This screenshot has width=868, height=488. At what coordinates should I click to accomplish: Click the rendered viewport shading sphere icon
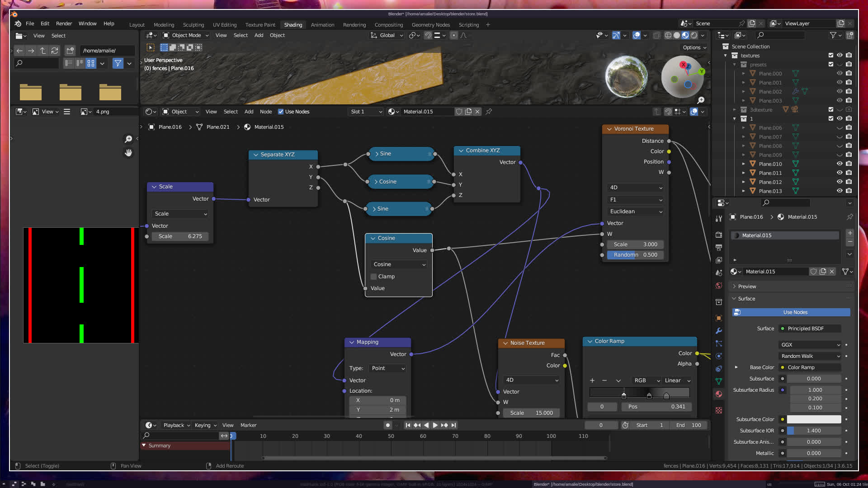[x=694, y=35]
